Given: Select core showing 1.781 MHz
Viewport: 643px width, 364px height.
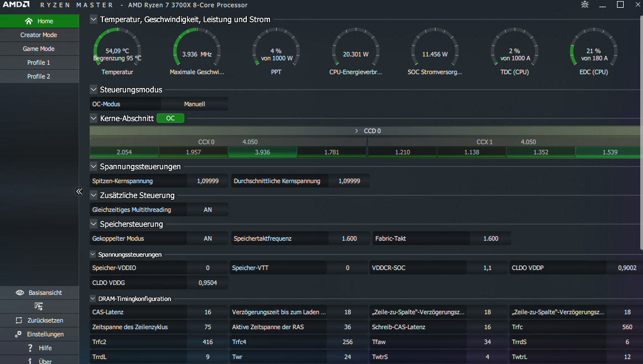Looking at the screenshot, I should click(332, 152).
